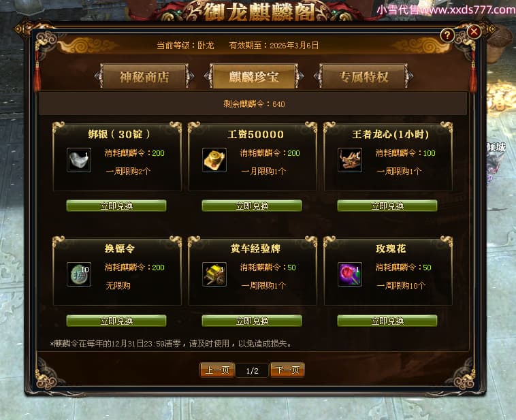The image size is (516, 420).
Task: Click the gold coin 工资50000 icon
Action: 214,160
